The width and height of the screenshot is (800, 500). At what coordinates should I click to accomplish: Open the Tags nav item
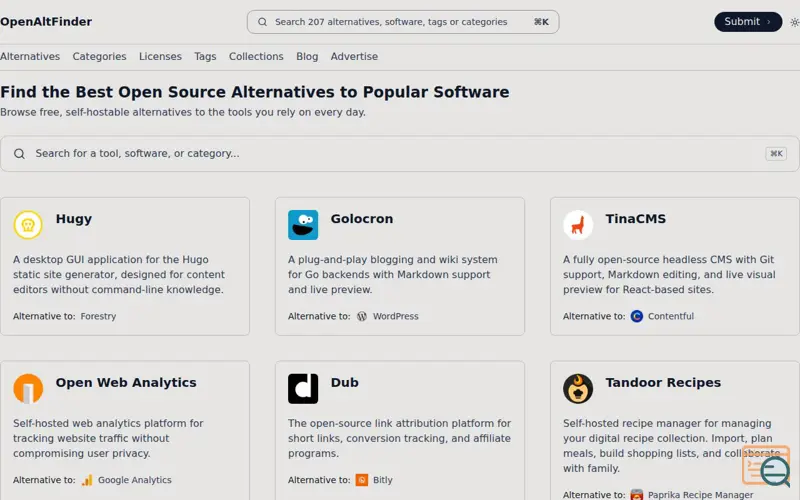[x=205, y=57]
